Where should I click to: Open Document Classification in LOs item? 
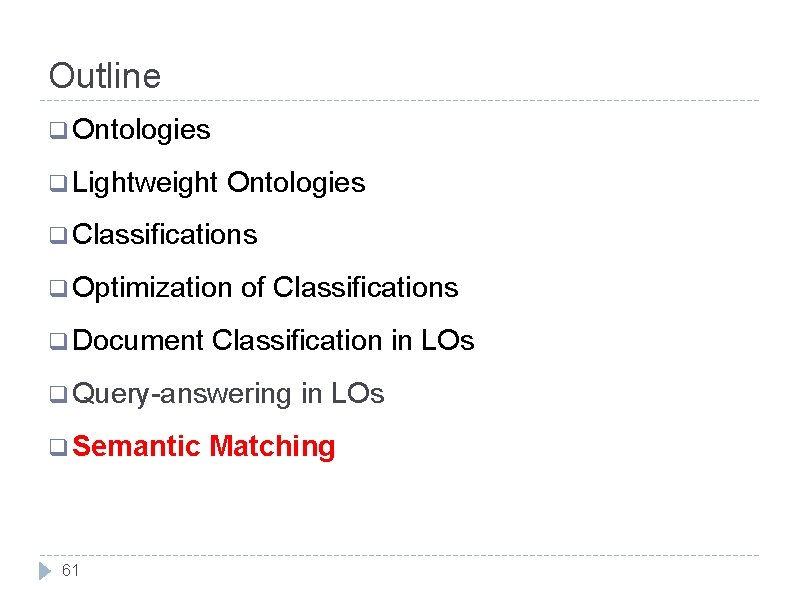click(273, 341)
